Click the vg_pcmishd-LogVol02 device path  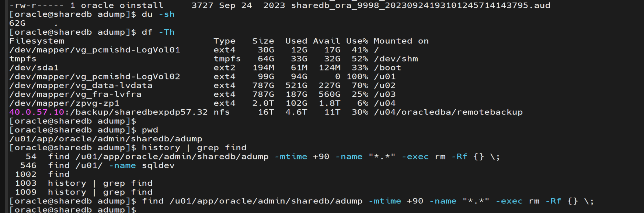tap(95, 76)
